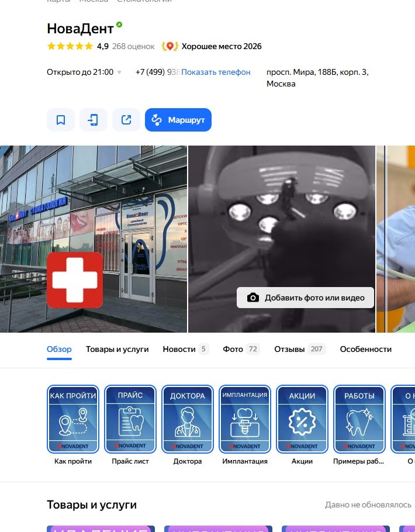Open the Фото tab
415x532 pixels.
241,349
